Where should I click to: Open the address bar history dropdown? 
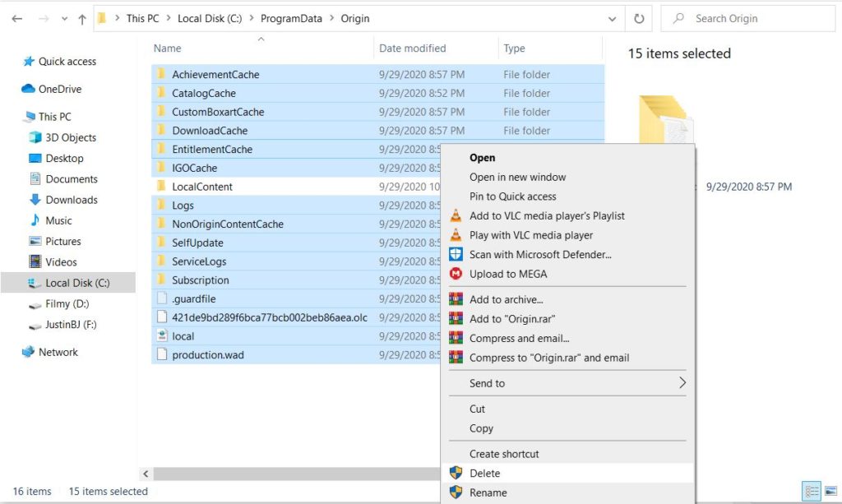tap(613, 19)
